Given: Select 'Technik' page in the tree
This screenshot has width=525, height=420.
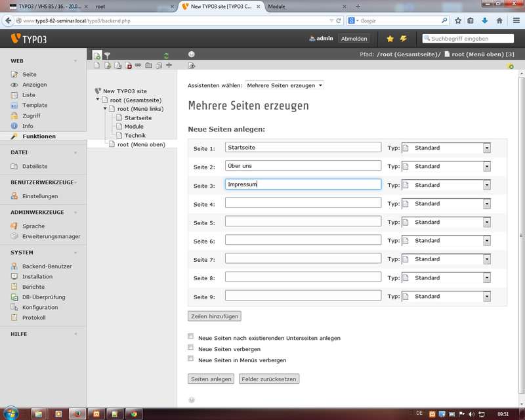Looking at the screenshot, I should pos(135,135).
